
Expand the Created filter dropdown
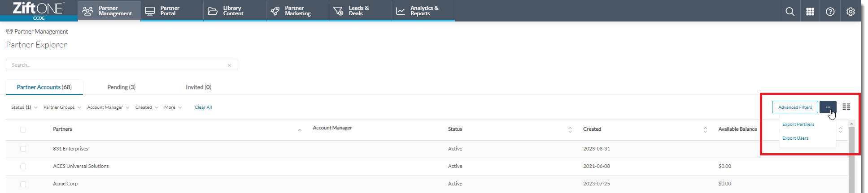click(147, 107)
